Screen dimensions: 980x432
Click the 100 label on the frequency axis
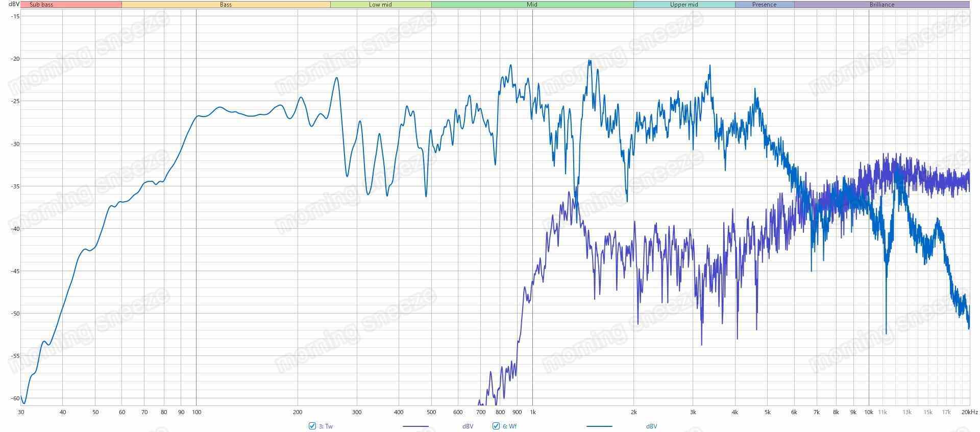point(197,412)
